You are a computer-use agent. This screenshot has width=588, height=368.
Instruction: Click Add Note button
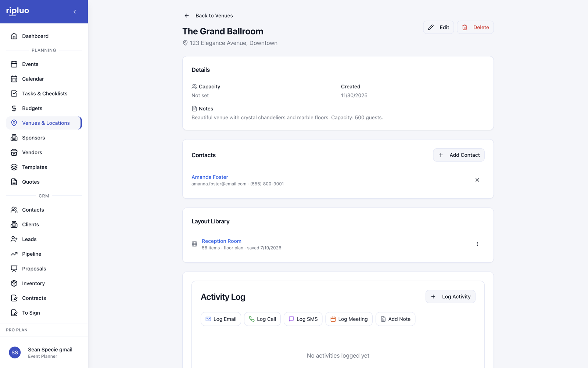pyautogui.click(x=395, y=319)
